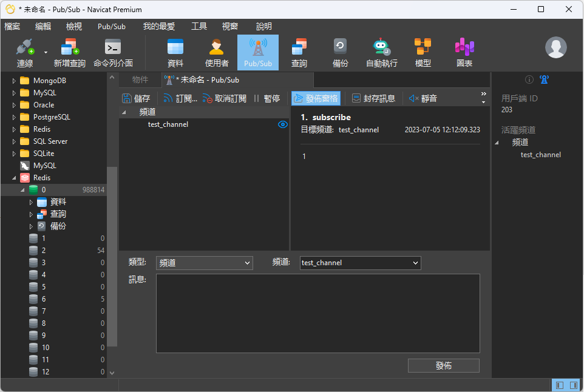
Task: Click the 發佈 (Publish) button
Action: [445, 365]
